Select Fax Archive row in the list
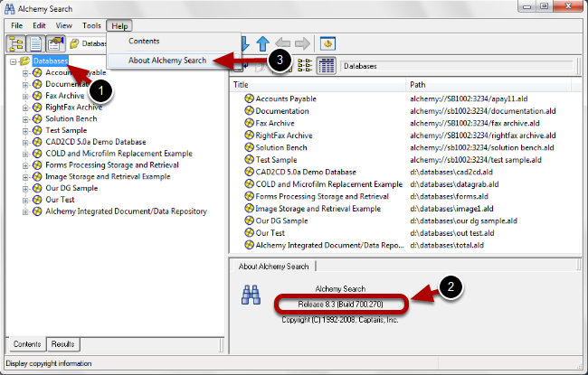588x375 pixels. coord(275,123)
